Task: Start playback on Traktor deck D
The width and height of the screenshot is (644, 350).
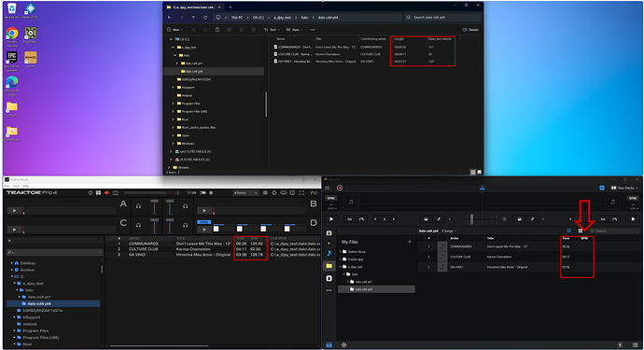Action: tap(204, 230)
